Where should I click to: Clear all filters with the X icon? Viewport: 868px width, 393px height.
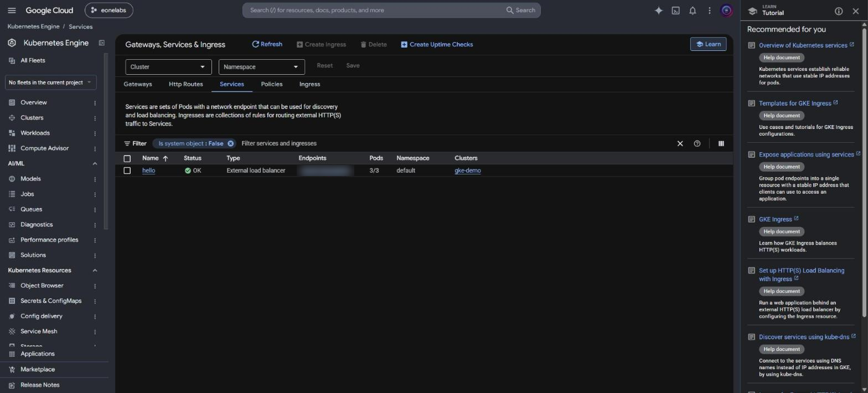(x=680, y=143)
